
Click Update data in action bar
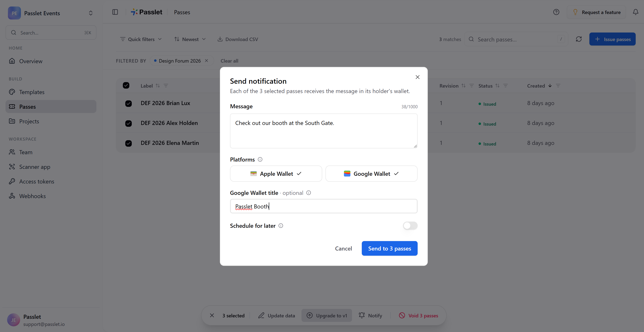coord(277,316)
